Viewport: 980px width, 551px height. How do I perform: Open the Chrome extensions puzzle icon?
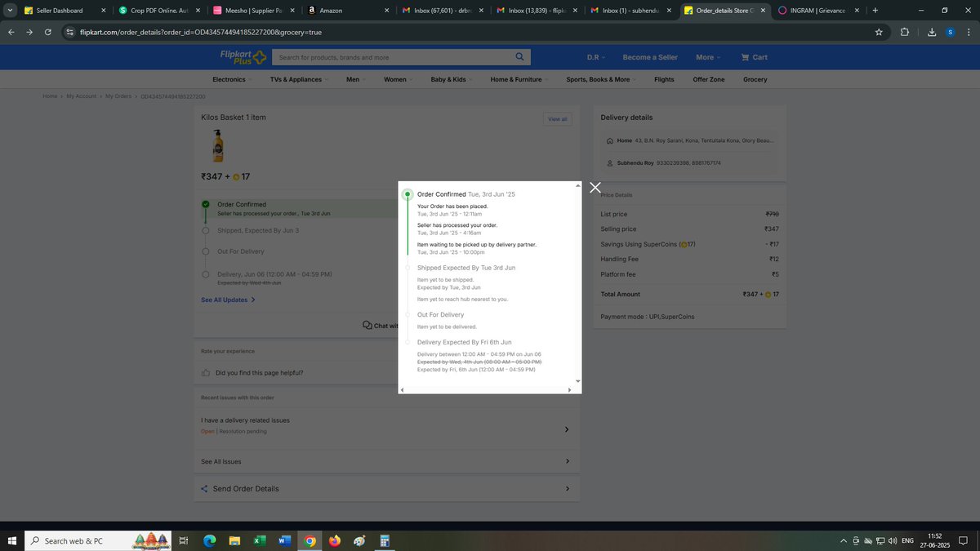(904, 32)
